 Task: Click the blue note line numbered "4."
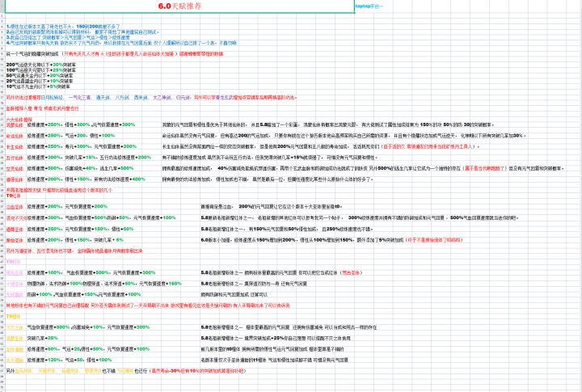pyautogui.click(x=121, y=43)
